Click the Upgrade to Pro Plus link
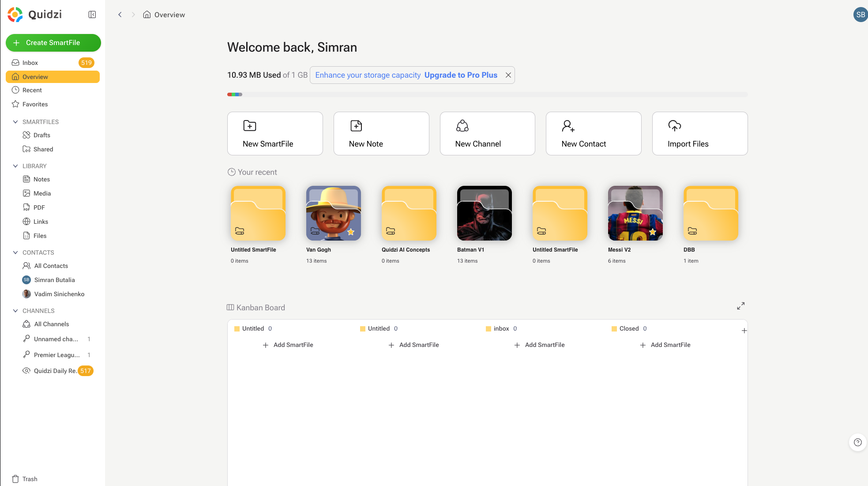This screenshot has height=486, width=868. tap(461, 75)
